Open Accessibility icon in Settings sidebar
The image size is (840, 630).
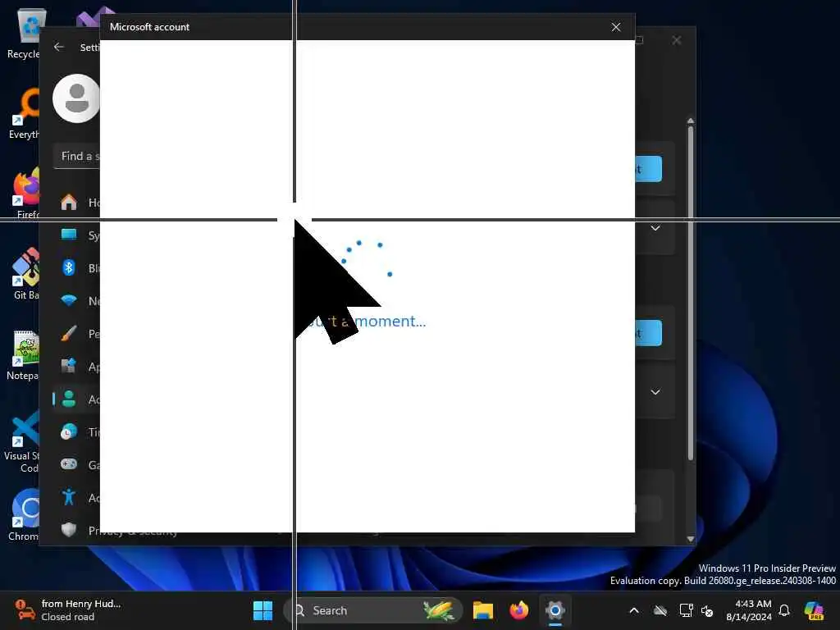(x=69, y=497)
